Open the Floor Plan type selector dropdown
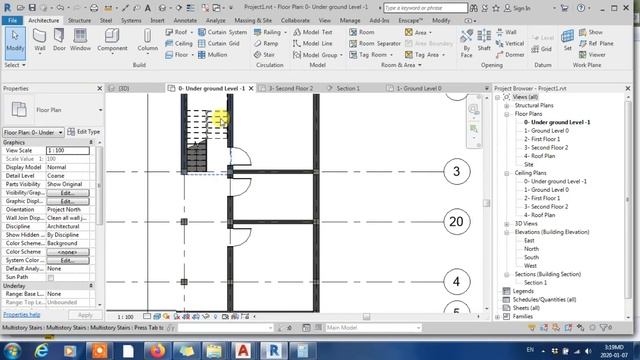 coord(100,110)
